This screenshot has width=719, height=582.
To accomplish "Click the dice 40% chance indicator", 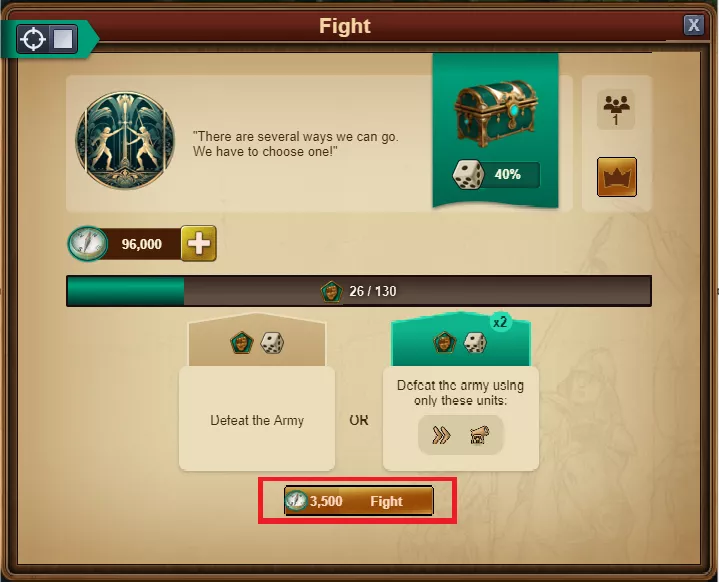I will tap(496, 174).
